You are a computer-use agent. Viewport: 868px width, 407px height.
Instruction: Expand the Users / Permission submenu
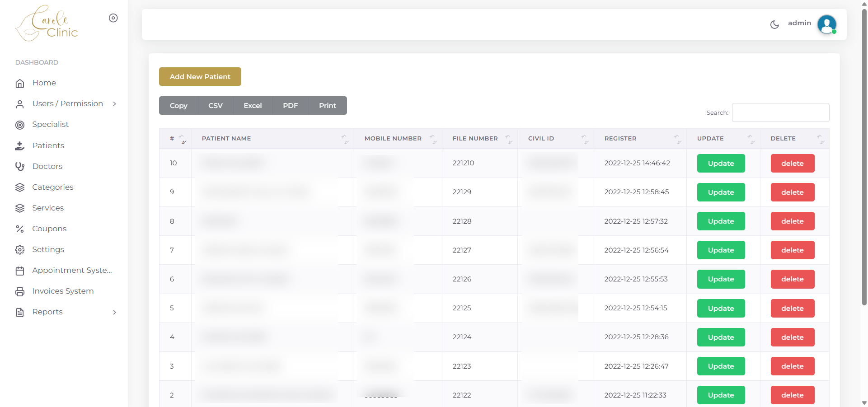[115, 104]
